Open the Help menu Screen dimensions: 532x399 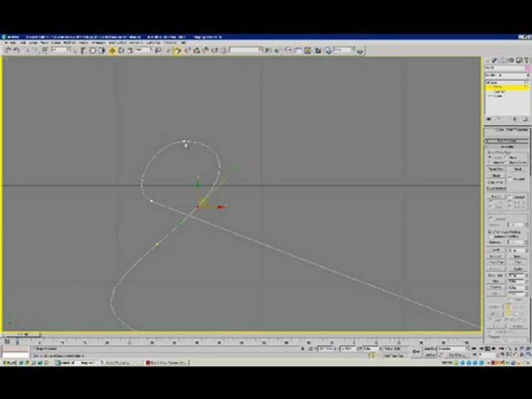[183, 43]
